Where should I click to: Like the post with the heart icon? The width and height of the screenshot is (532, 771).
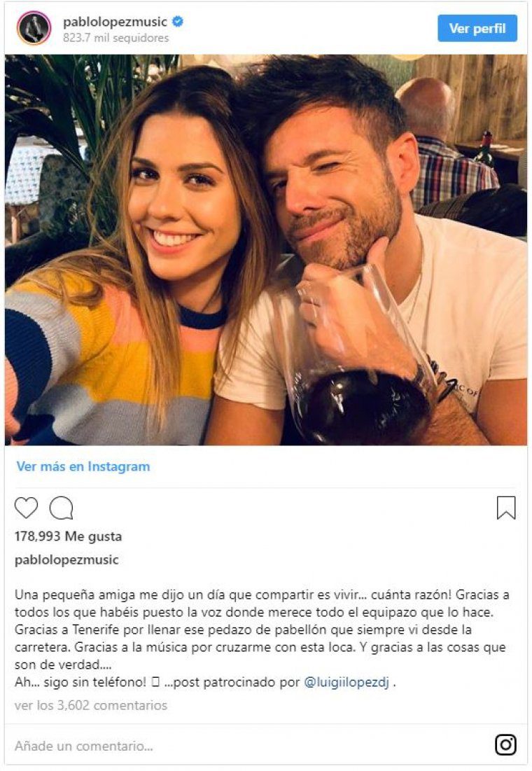coord(26,508)
